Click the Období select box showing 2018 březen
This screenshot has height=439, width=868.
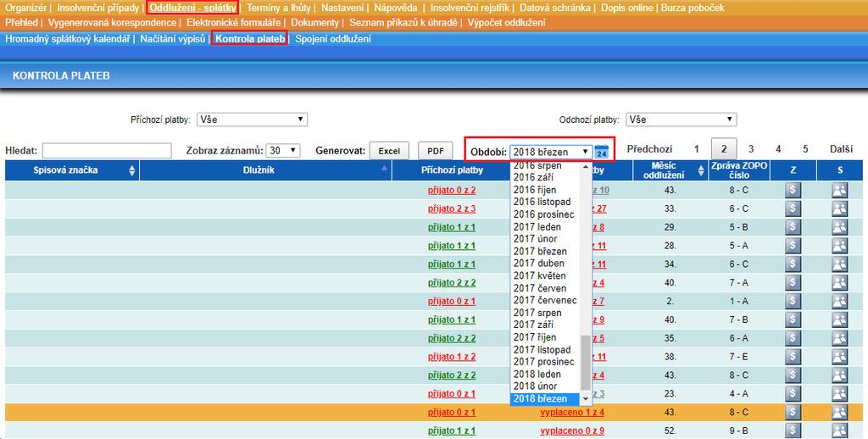coord(551,152)
